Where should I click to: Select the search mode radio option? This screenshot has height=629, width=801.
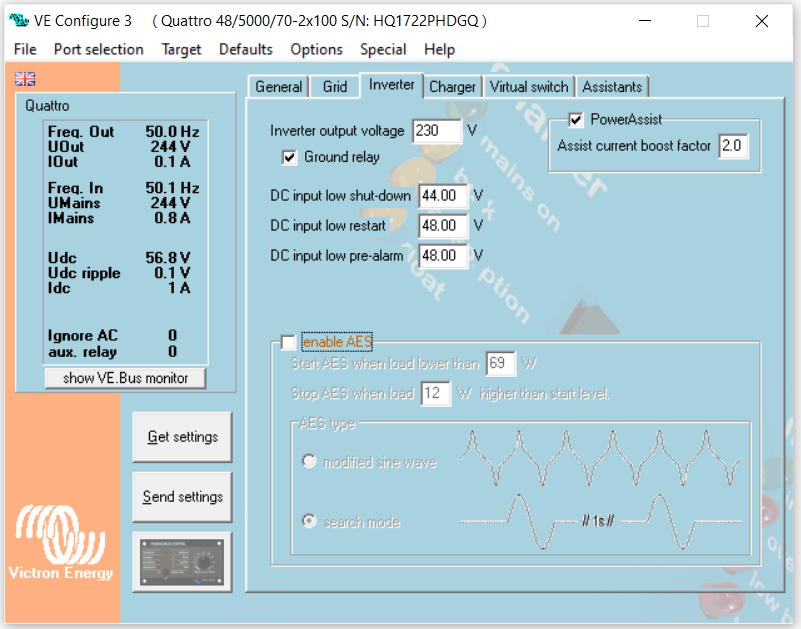309,521
